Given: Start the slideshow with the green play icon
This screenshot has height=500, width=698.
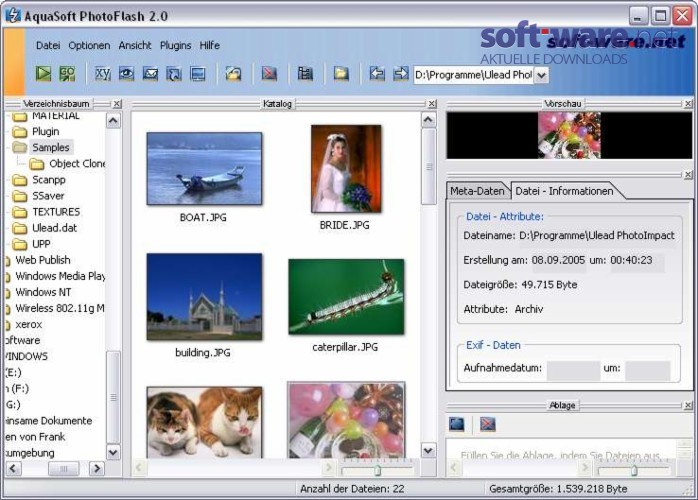Looking at the screenshot, I should tap(43, 73).
